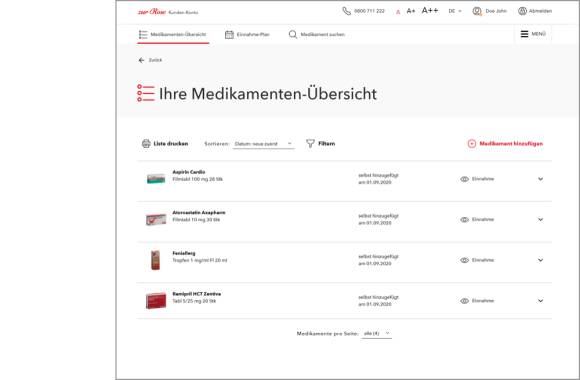Select the largest A++ font size
The height and width of the screenshot is (380, 580).
[430, 10]
